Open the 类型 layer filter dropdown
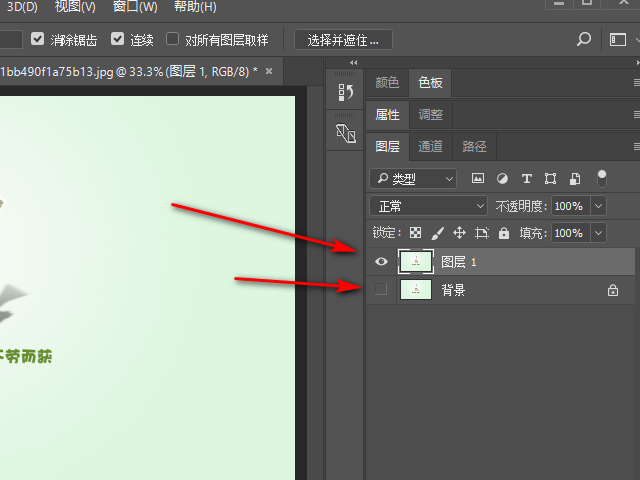 point(413,179)
